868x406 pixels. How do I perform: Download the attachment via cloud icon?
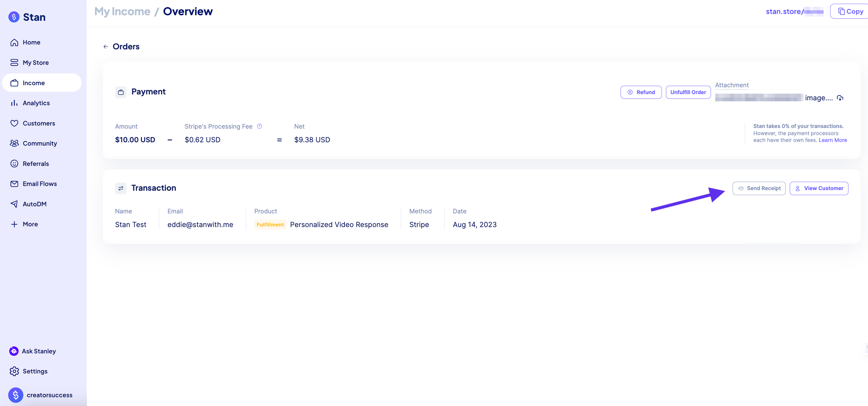[x=840, y=98]
